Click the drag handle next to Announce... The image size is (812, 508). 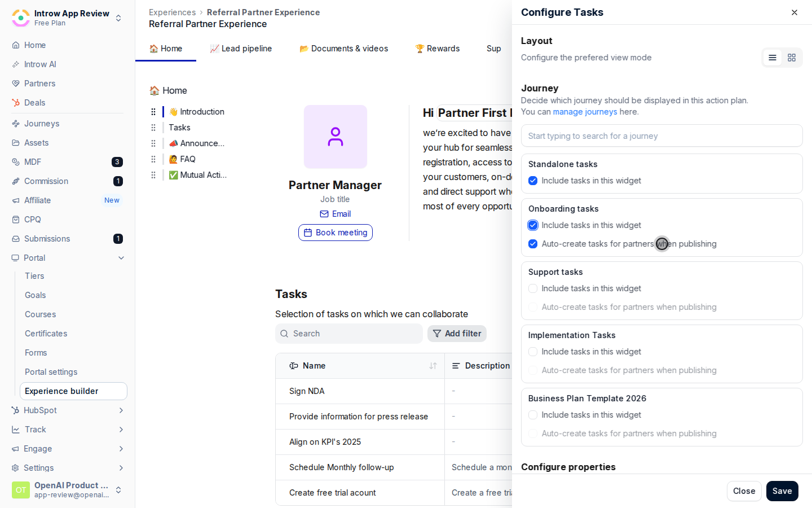(153, 143)
